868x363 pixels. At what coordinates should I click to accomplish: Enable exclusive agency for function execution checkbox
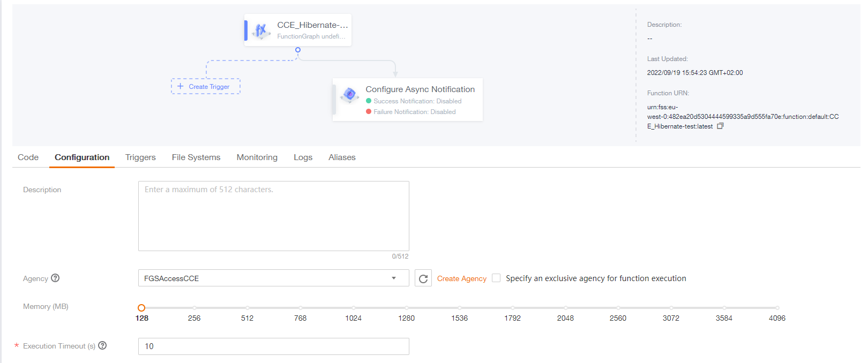[496, 278]
